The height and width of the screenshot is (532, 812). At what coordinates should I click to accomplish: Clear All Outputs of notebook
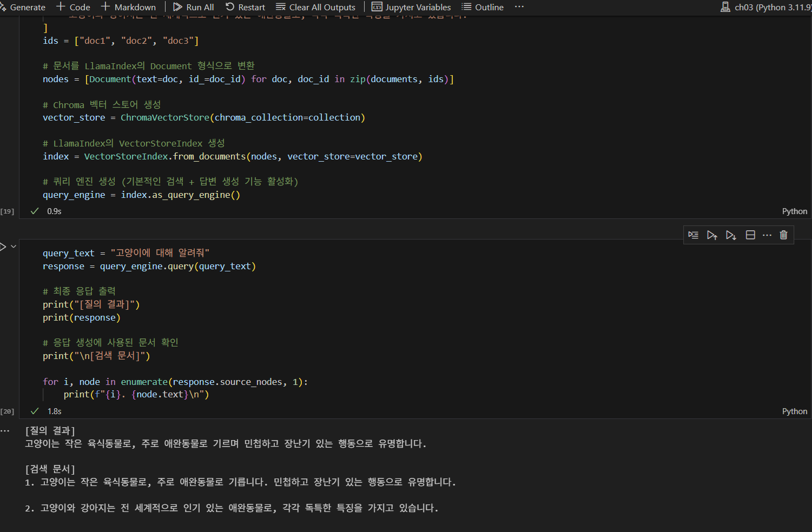click(x=316, y=7)
